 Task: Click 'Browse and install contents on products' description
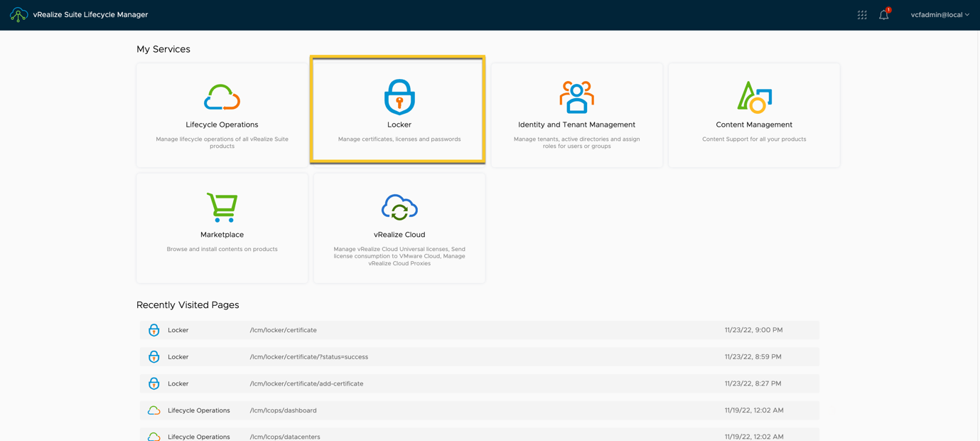click(222, 249)
